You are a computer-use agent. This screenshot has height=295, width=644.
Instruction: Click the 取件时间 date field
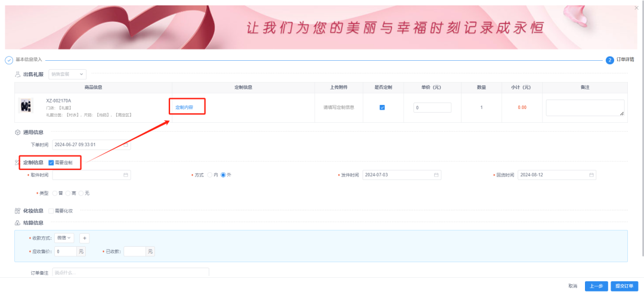pos(92,175)
